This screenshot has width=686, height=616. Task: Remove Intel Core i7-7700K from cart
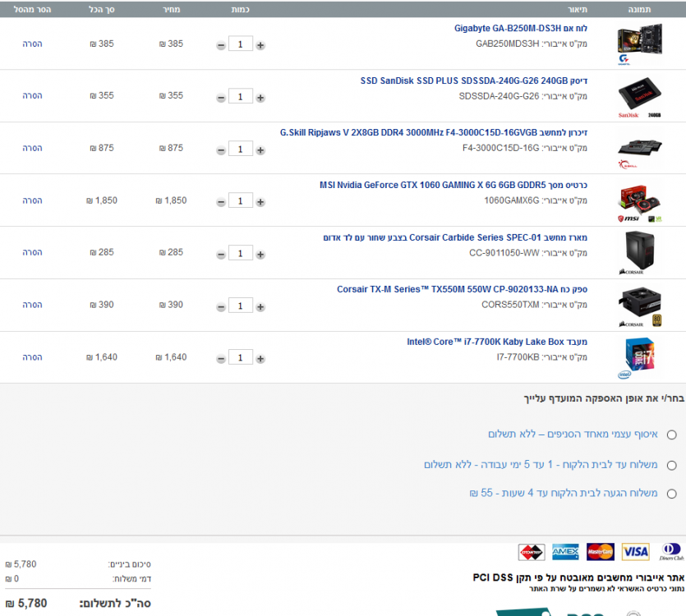tap(32, 357)
